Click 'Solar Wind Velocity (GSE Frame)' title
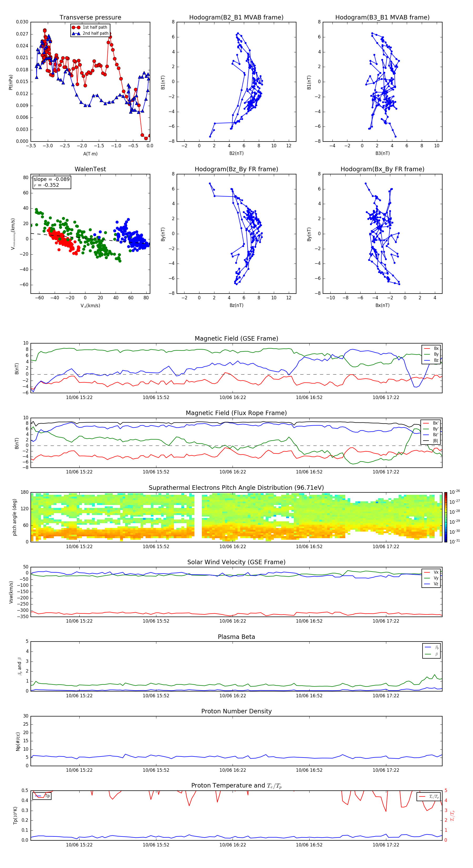Image resolution: width=473 pixels, height=868 pixels. point(236,562)
